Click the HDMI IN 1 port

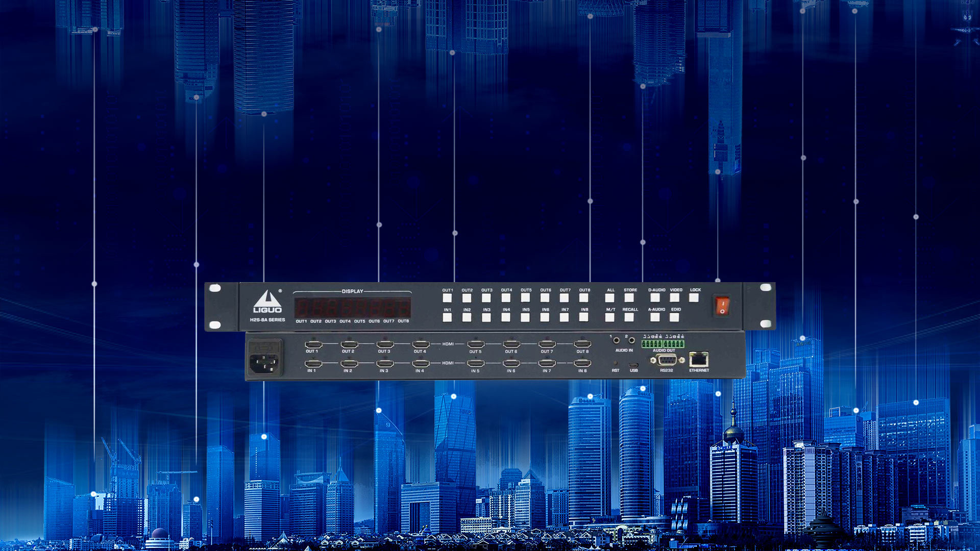(x=313, y=364)
